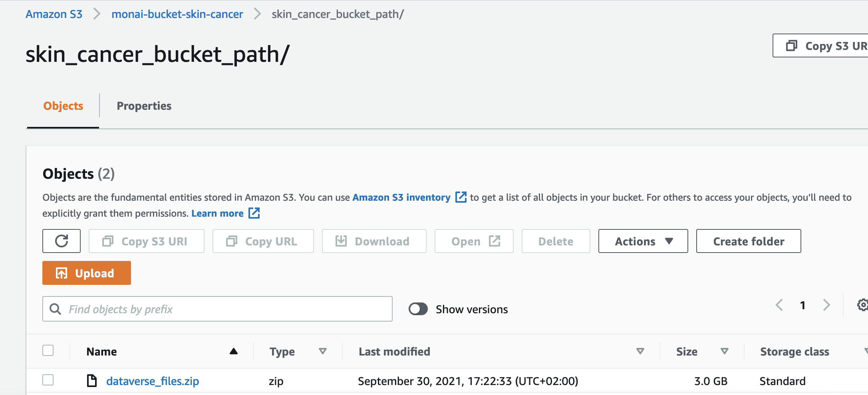Click the file icon next to dataverse_files.zip
Screen dimensions: 868x395
(92, 381)
